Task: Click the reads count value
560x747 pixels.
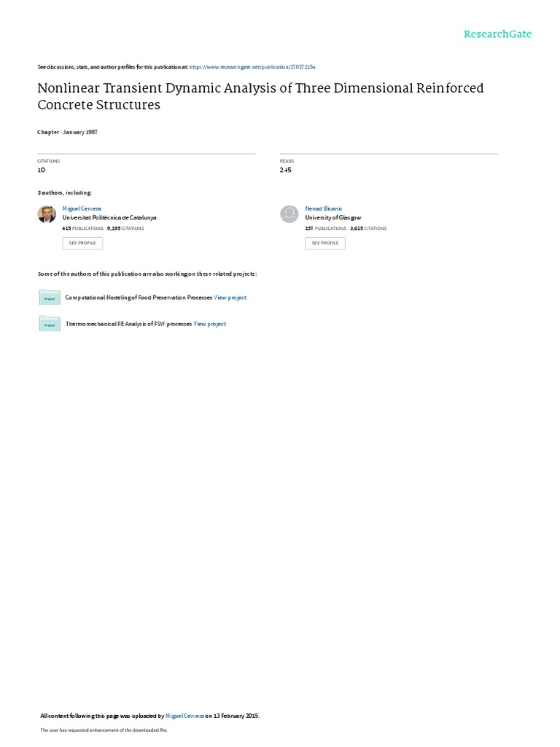Action: pos(285,170)
